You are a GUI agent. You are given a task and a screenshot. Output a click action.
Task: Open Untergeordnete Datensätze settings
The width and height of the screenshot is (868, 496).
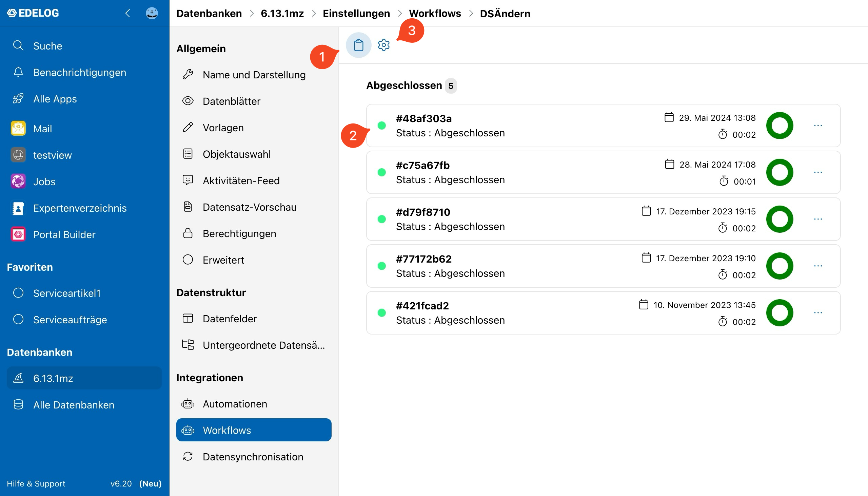tap(254, 345)
